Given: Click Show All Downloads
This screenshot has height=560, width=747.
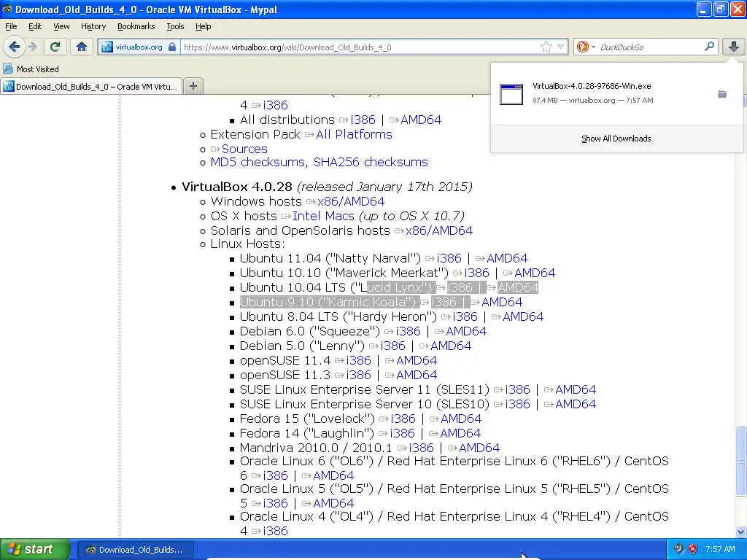Looking at the screenshot, I should click(616, 139).
